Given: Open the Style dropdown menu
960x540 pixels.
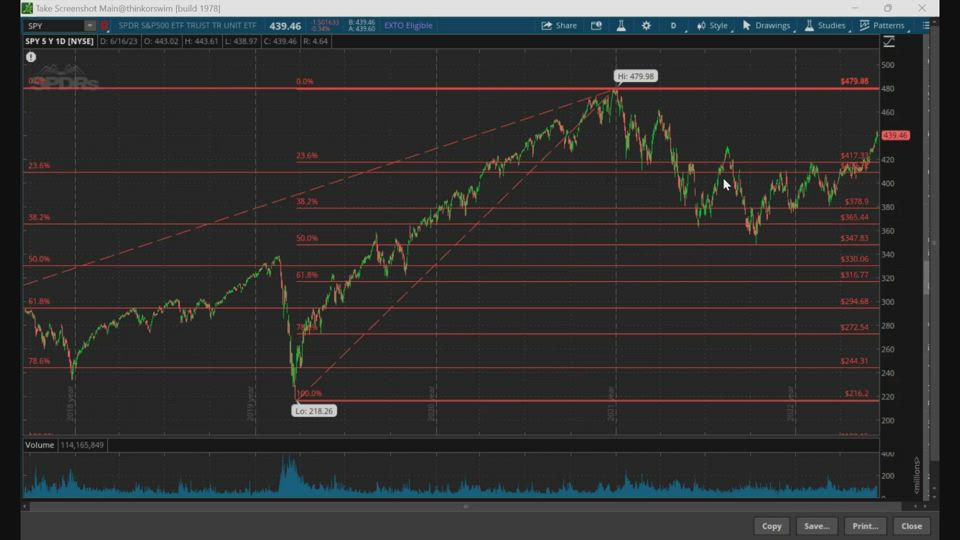Looking at the screenshot, I should [x=712, y=25].
